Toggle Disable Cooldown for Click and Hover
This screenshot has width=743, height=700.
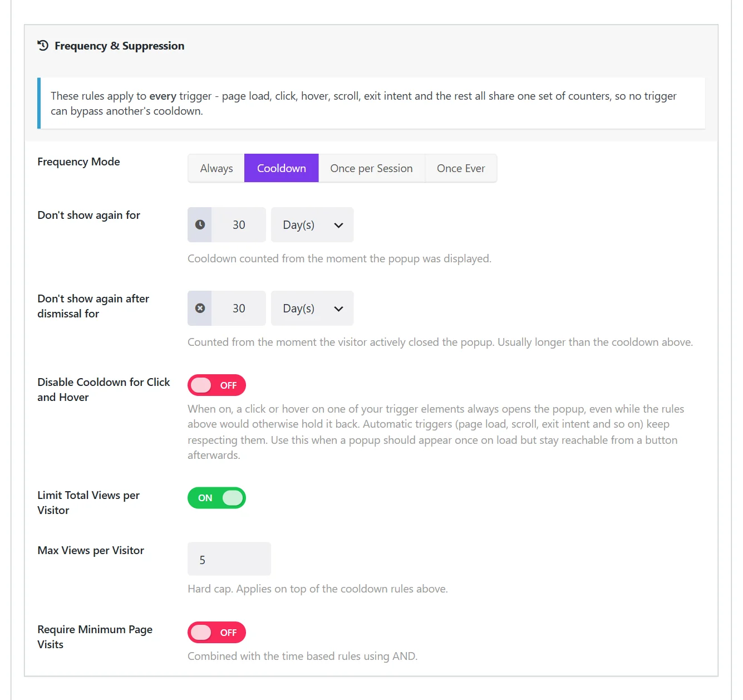pyautogui.click(x=216, y=385)
